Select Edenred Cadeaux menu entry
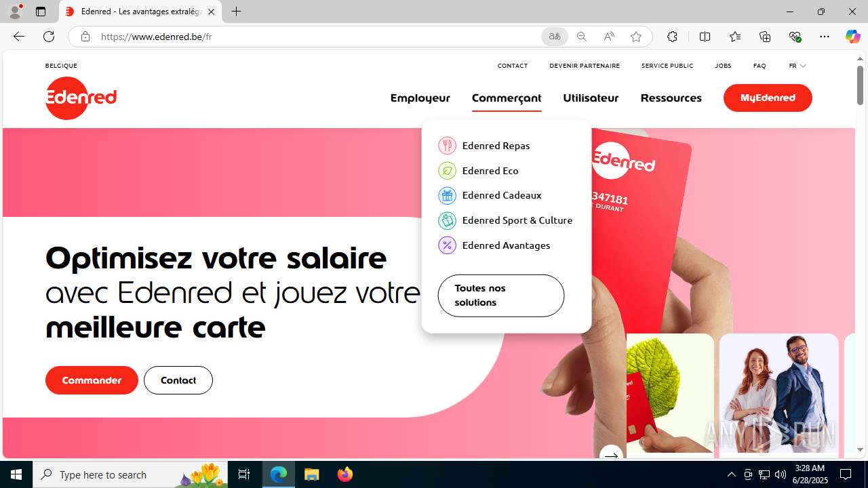The height and width of the screenshot is (488, 868). (x=490, y=195)
